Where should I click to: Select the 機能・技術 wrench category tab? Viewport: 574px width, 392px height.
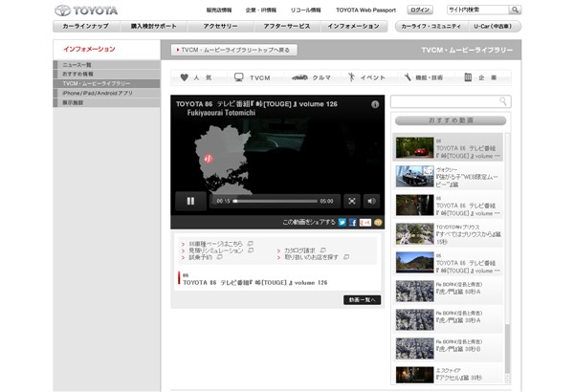424,77
